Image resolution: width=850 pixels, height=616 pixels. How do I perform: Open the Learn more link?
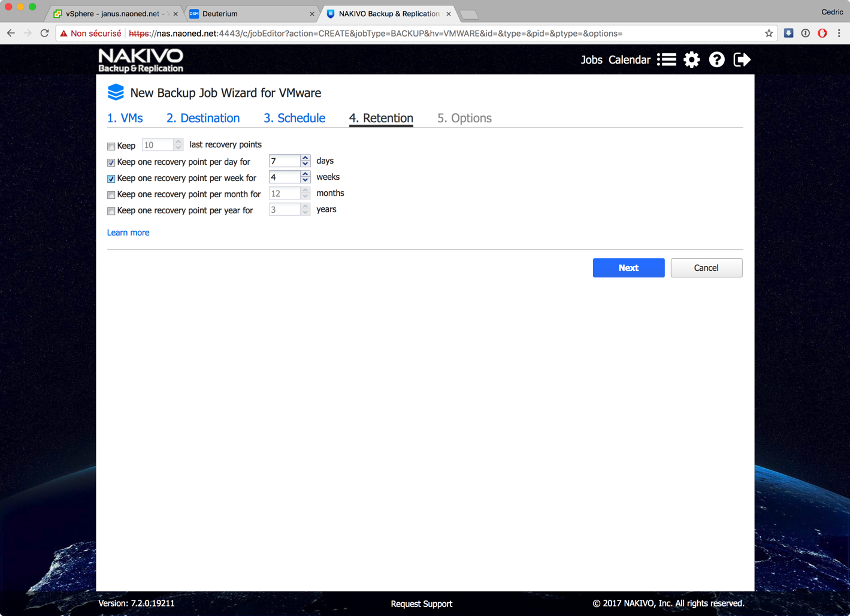pos(128,232)
